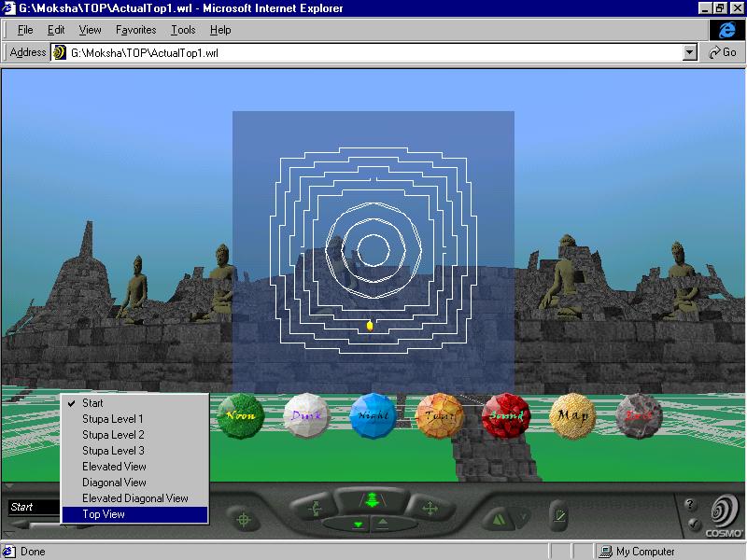
Task: Click the yellow position marker on the map
Action: pos(370,326)
